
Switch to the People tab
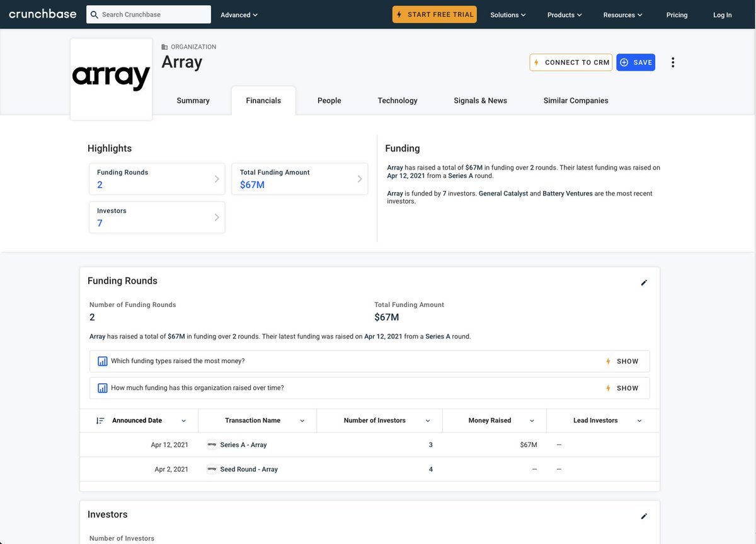[x=329, y=100]
